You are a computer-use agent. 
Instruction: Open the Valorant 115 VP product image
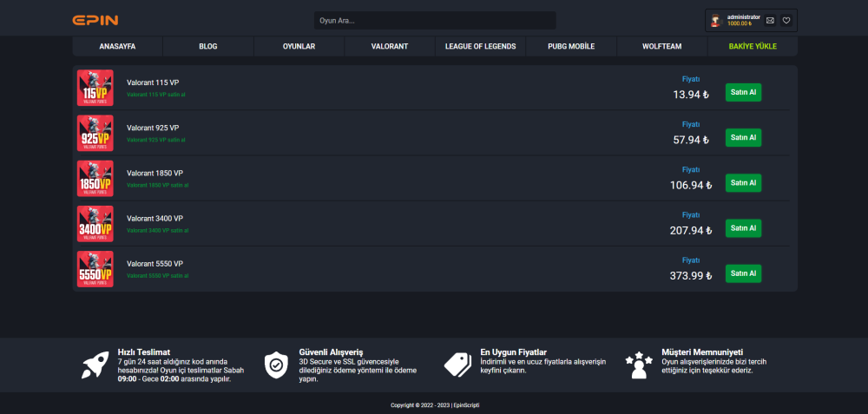(x=95, y=88)
